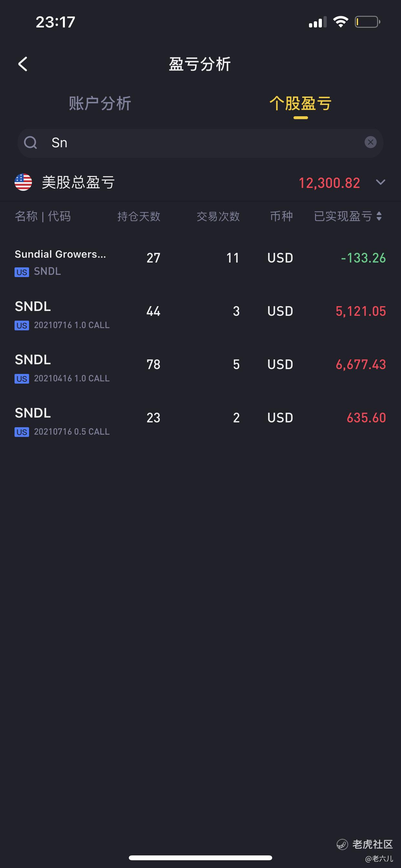Select the 个股盈亏 tab
Image resolution: width=401 pixels, height=868 pixels.
300,103
